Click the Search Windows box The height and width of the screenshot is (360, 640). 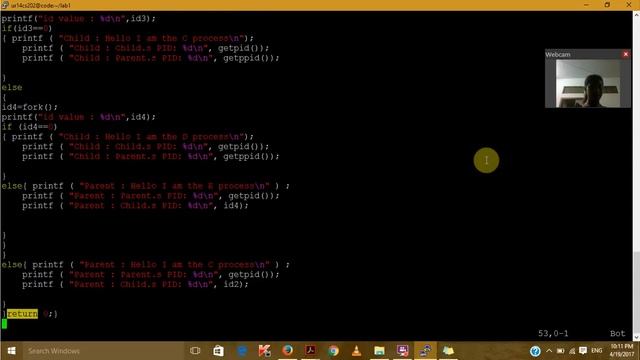pyautogui.click(x=102, y=351)
